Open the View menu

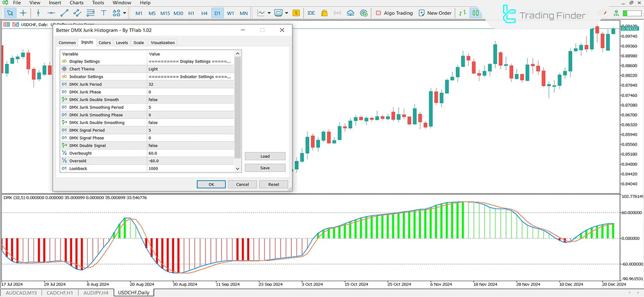click(35, 3)
